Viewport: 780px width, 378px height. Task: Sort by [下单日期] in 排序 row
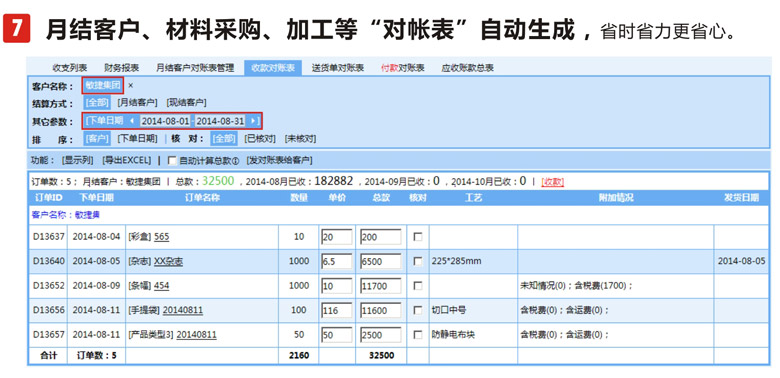137,139
